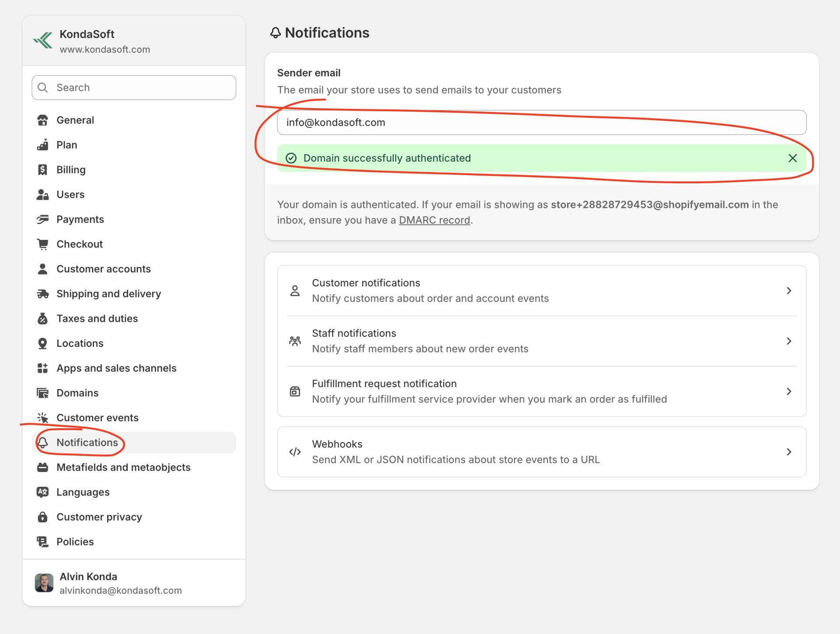Image resolution: width=840 pixels, height=634 pixels.
Task: Expand Webhooks row chevron
Action: (789, 452)
